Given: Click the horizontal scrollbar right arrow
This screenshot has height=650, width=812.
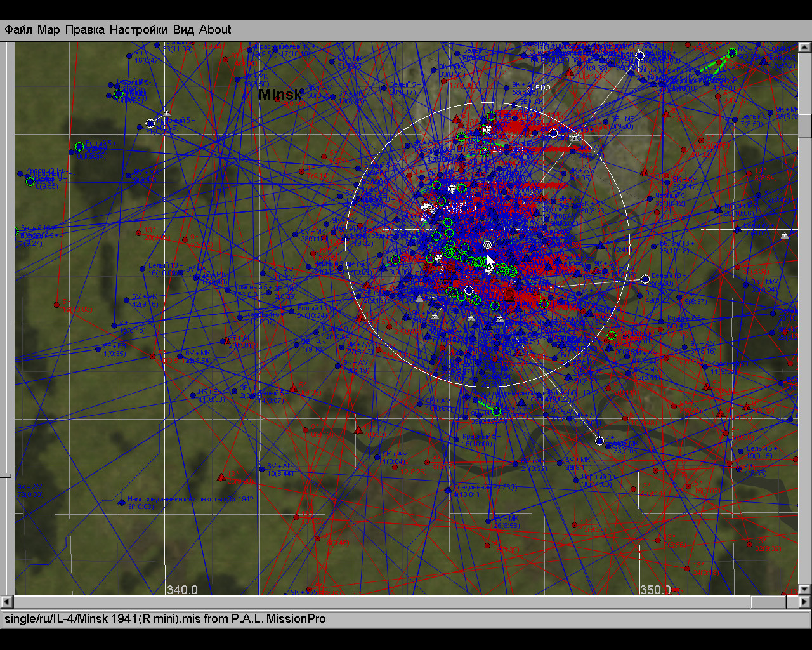Looking at the screenshot, I should (x=804, y=602).
